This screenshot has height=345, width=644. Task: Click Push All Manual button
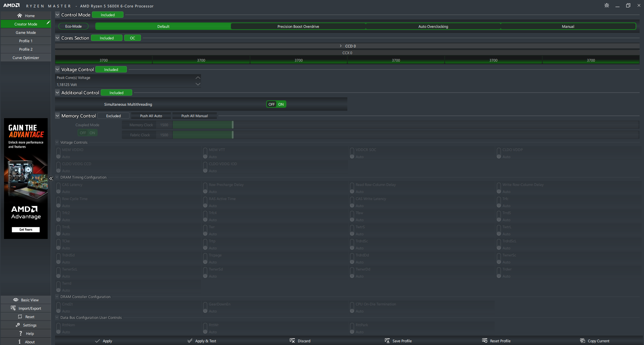pyautogui.click(x=195, y=116)
